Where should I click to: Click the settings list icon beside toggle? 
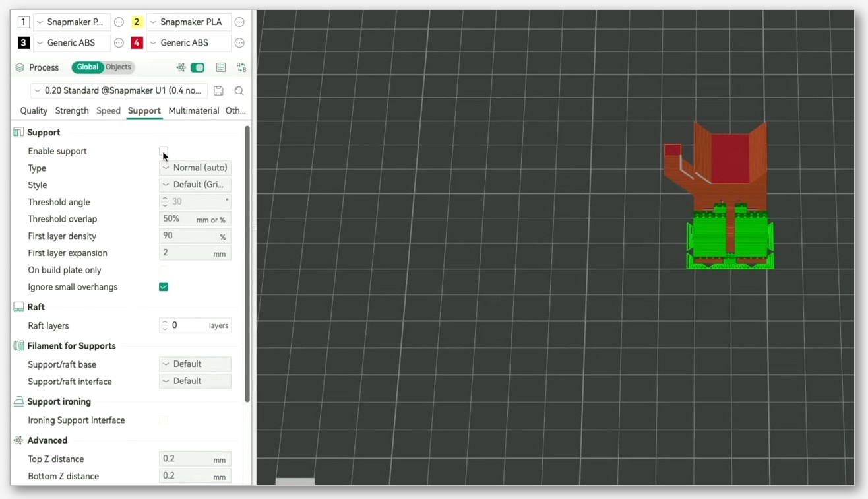pos(221,67)
